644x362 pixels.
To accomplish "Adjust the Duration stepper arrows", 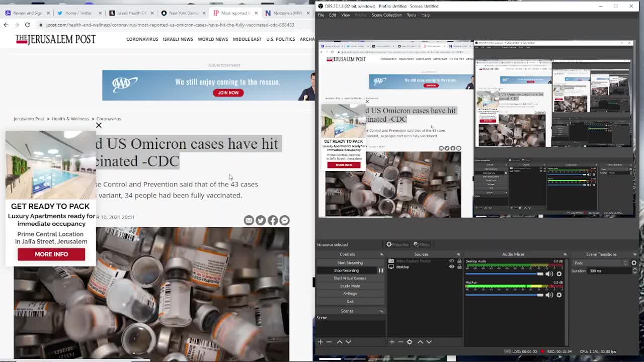I will [x=634, y=271].
